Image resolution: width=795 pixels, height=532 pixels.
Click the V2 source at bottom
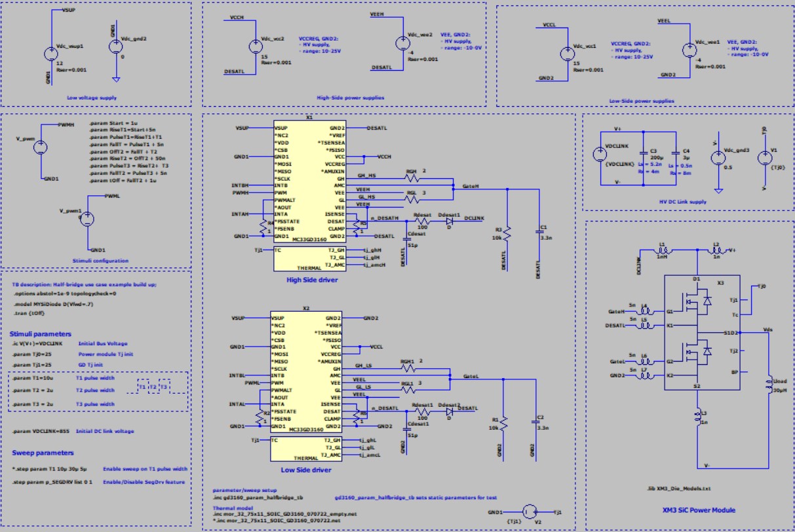[529, 511]
